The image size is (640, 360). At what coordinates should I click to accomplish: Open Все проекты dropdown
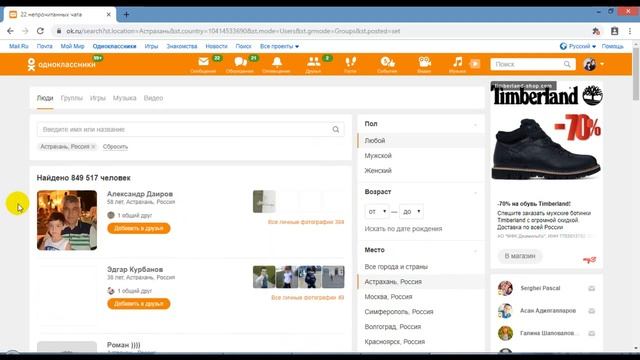click(x=279, y=47)
